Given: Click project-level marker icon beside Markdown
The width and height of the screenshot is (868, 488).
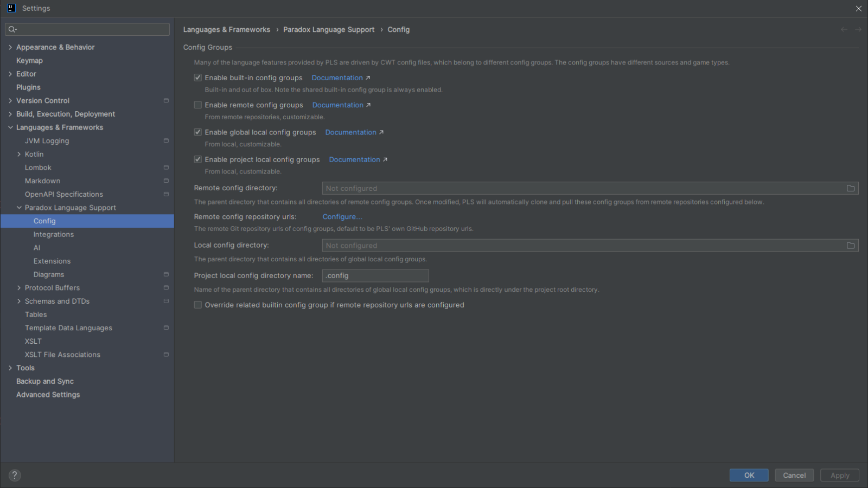Looking at the screenshot, I should pyautogui.click(x=166, y=181).
